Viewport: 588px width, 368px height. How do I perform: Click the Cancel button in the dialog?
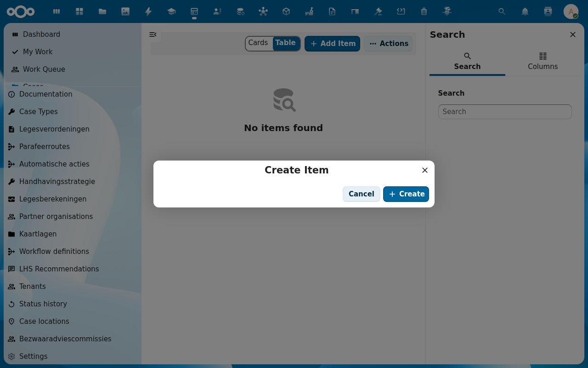(x=362, y=194)
